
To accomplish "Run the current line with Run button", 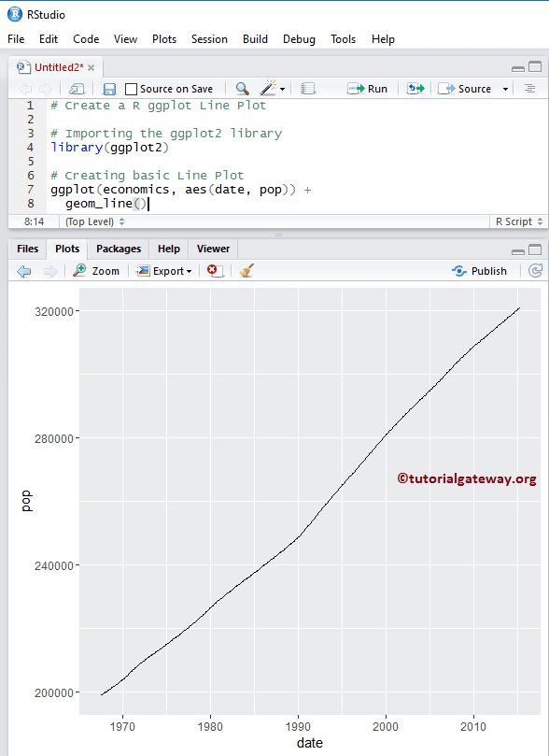I will [368, 89].
